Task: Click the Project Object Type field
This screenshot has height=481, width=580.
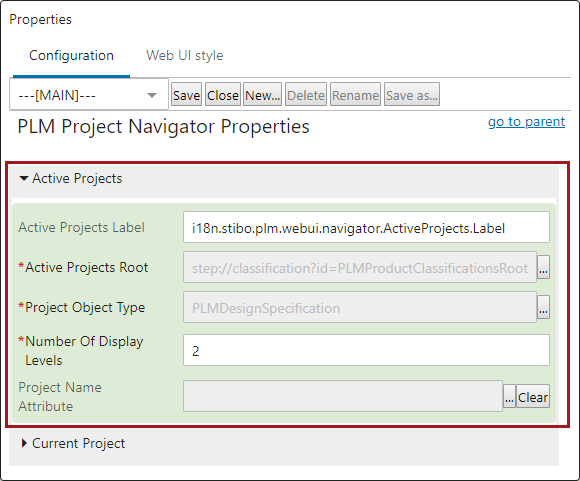Action: click(360, 307)
